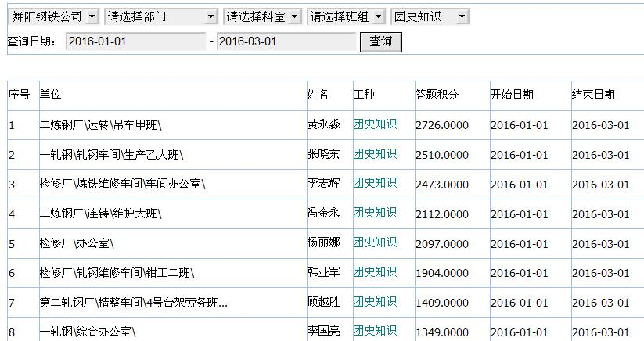644x341 pixels.
Task: Expand the 请选择部门 department dropdown
Action: point(161,16)
